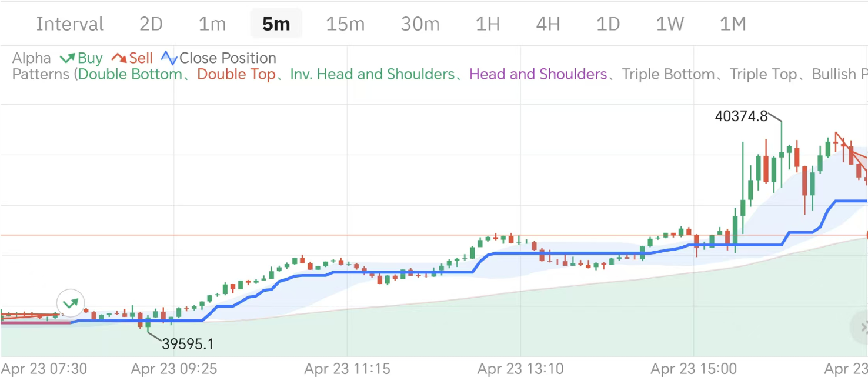Select the 1H interval
The width and height of the screenshot is (868, 377).
[488, 24]
